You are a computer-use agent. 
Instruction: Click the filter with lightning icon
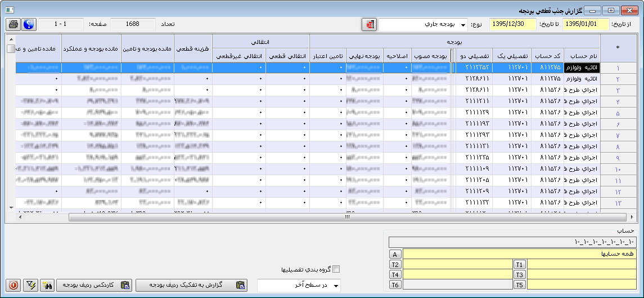click(x=31, y=286)
